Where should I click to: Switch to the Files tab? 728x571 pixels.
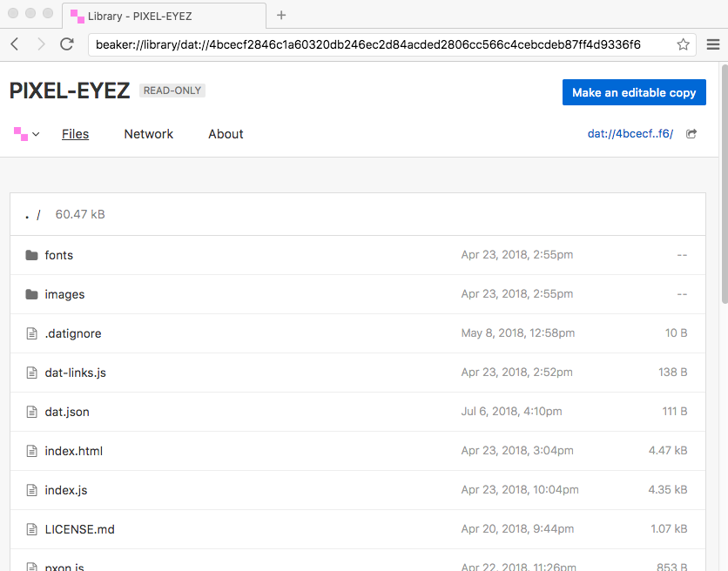coord(75,134)
